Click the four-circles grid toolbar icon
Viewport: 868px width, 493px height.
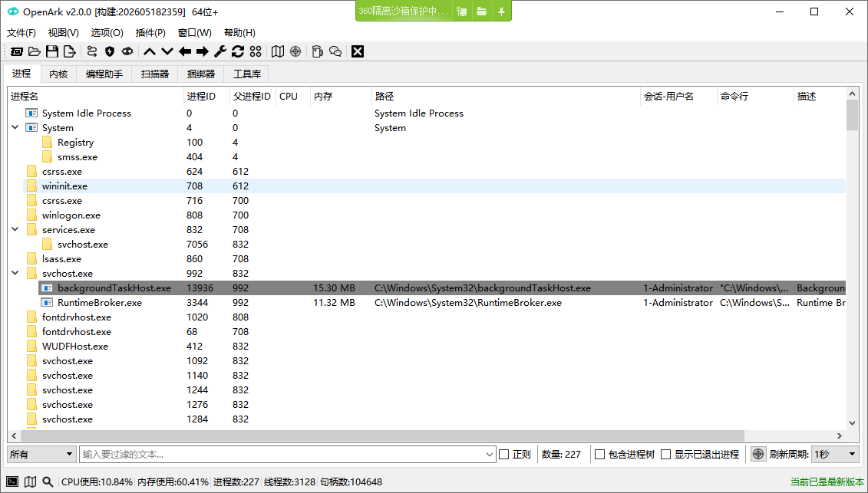256,51
